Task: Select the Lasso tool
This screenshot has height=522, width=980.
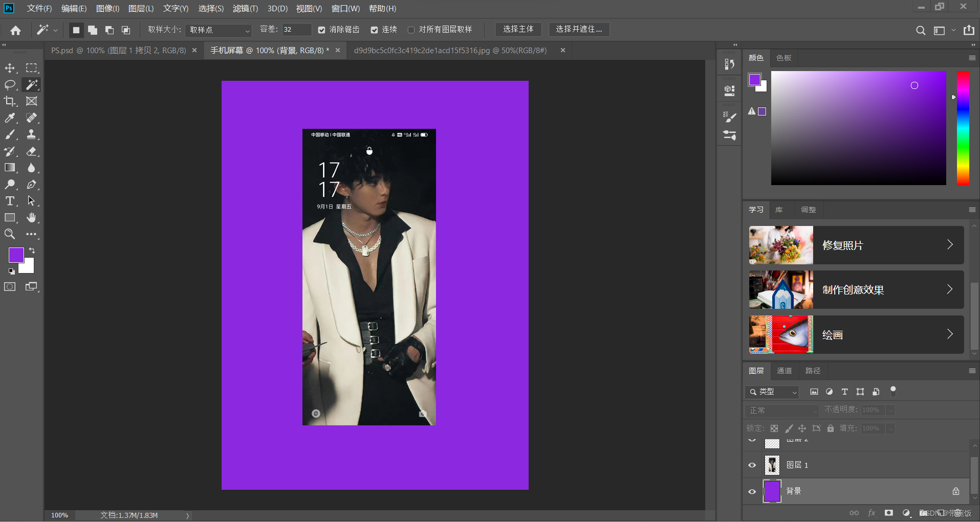Action: (10, 85)
